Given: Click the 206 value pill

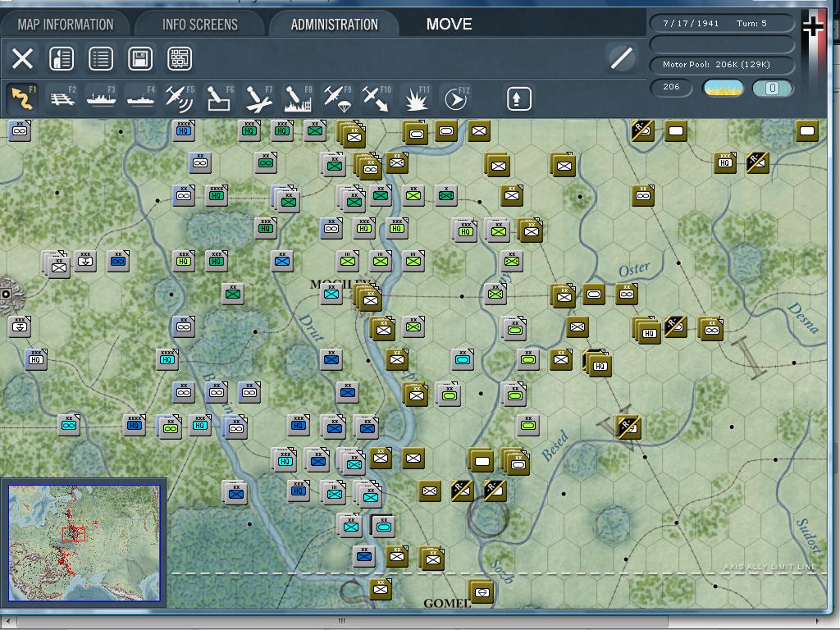Looking at the screenshot, I should (671, 87).
